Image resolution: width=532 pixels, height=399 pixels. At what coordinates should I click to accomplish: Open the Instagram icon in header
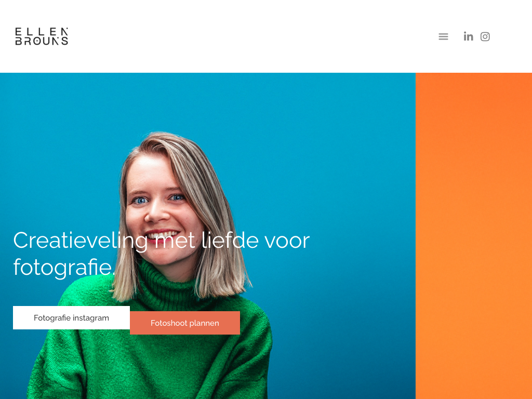[x=485, y=36]
